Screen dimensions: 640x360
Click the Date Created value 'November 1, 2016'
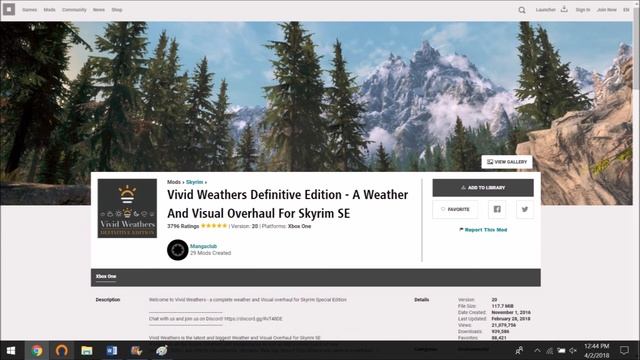click(x=511, y=312)
